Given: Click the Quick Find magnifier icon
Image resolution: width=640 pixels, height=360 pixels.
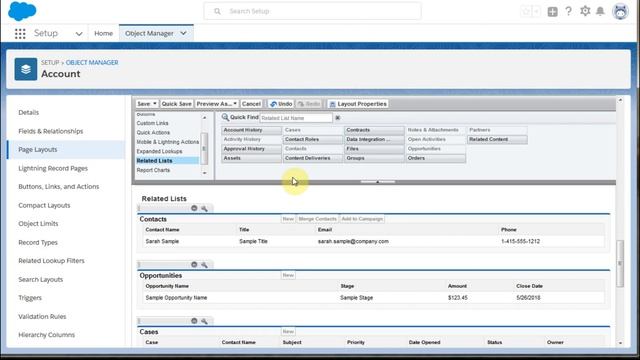Looking at the screenshot, I should coord(225,118).
